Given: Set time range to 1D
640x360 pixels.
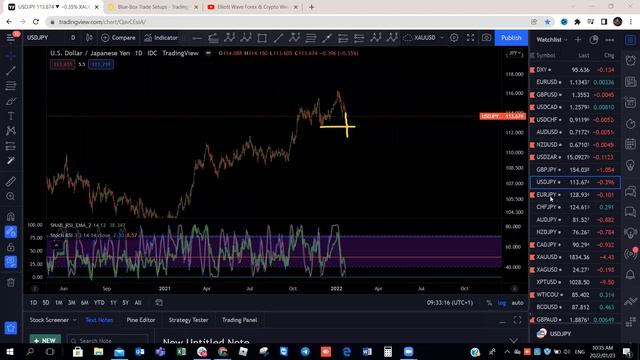Looking at the screenshot, I should 33,302.
